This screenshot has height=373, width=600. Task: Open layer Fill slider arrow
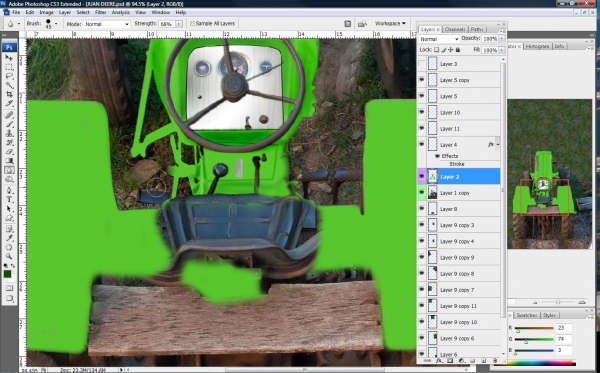coord(501,50)
